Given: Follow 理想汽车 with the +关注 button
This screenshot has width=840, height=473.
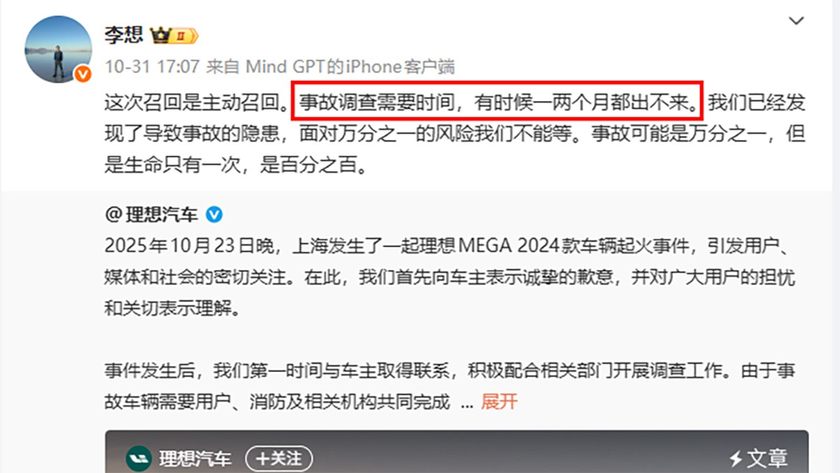Looking at the screenshot, I should coord(279,459).
